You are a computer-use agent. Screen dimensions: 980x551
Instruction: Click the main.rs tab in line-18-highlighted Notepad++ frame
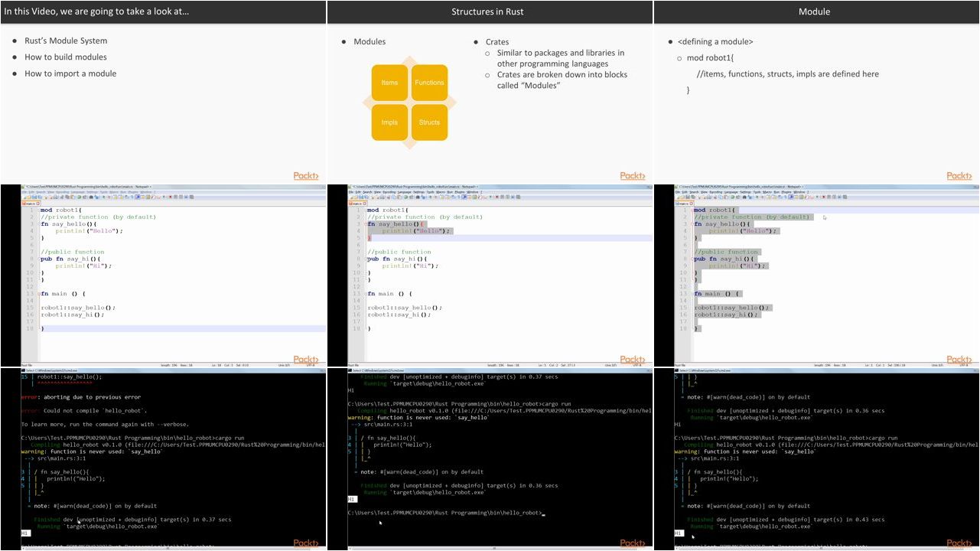point(31,204)
